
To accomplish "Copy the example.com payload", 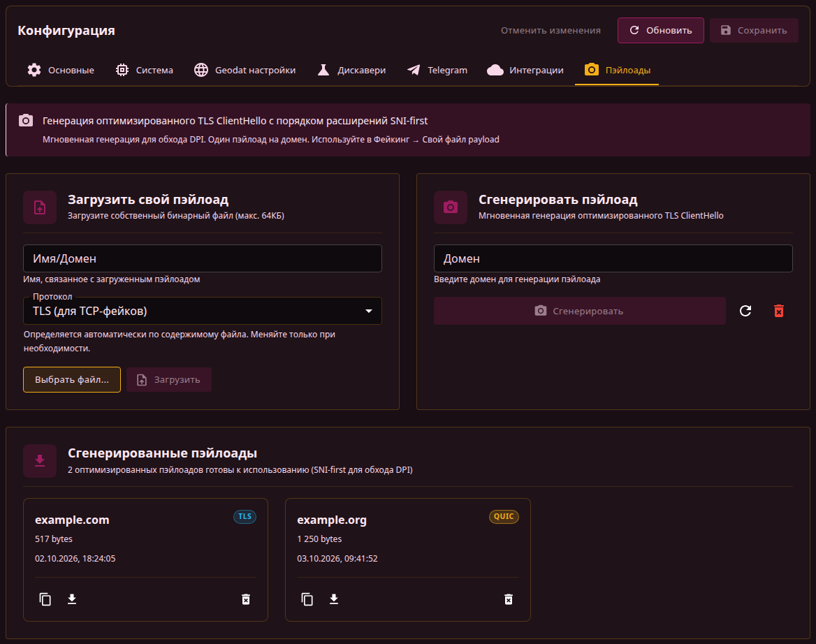I will pyautogui.click(x=45, y=599).
